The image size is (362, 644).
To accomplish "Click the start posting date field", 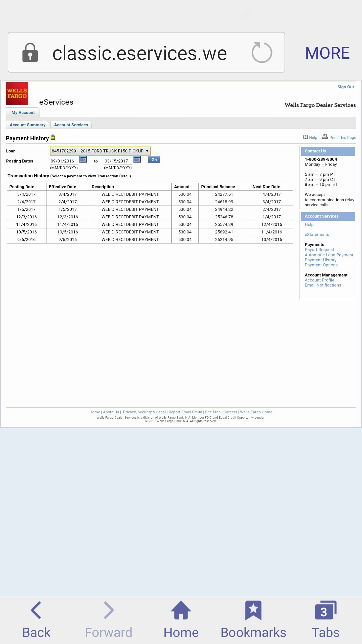I will (x=64, y=161).
